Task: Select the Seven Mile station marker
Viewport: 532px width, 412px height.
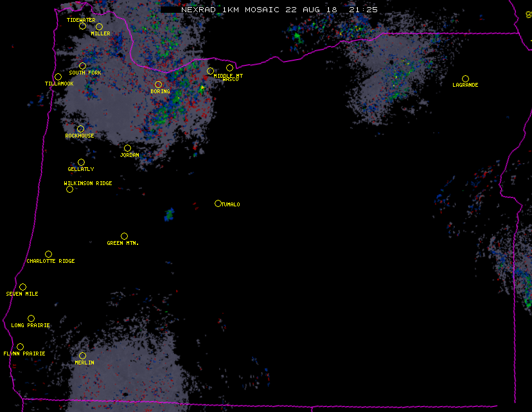Action: point(22,287)
